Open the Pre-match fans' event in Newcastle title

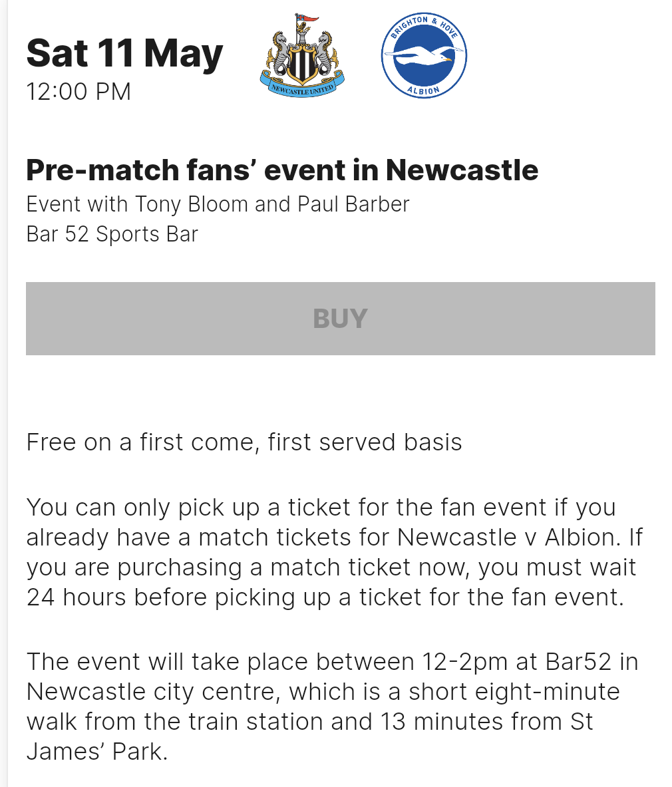click(282, 170)
